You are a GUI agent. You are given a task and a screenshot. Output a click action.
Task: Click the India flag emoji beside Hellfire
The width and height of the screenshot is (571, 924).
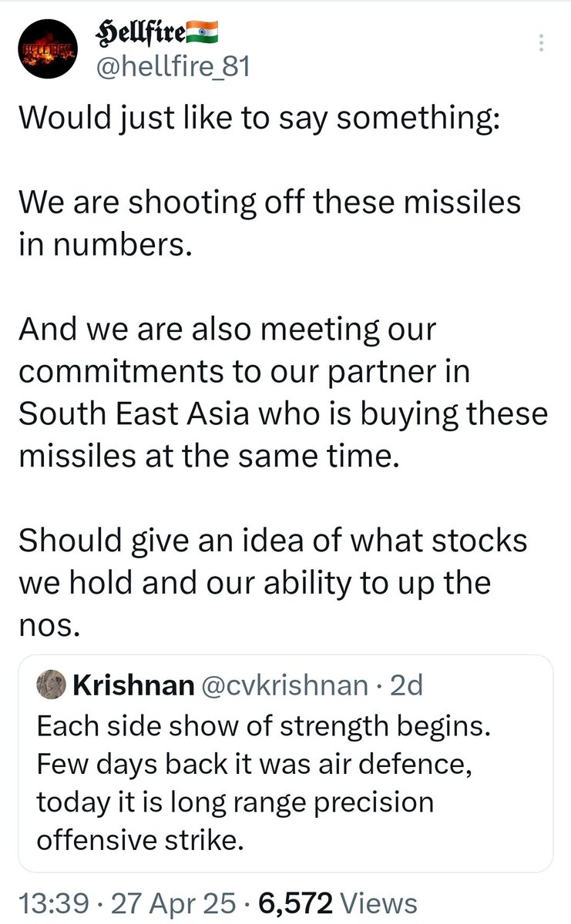(x=203, y=33)
